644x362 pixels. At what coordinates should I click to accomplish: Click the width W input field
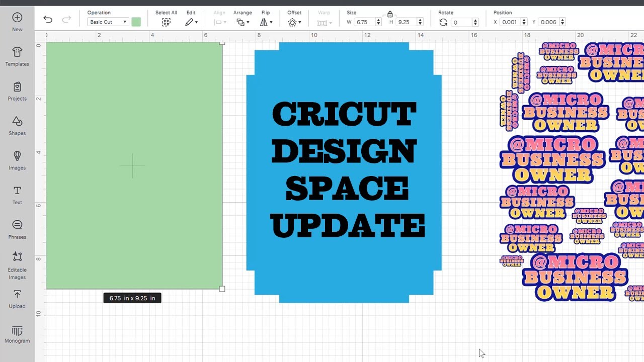pos(365,22)
